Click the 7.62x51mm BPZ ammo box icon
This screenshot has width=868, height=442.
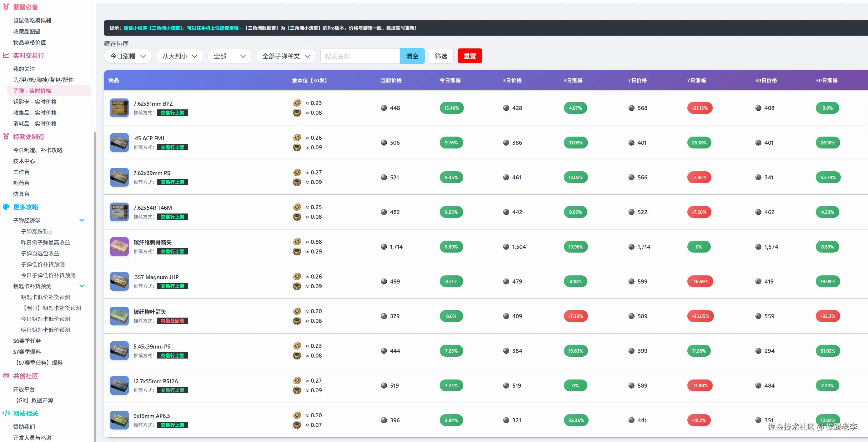[x=119, y=108]
